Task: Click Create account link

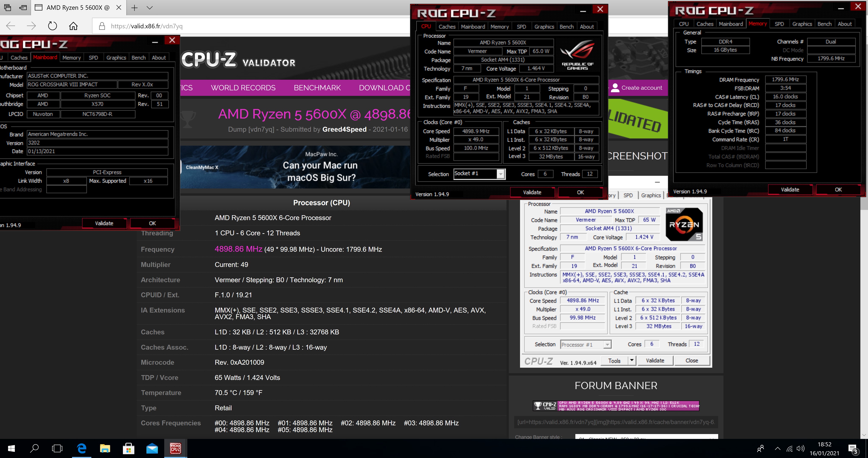Action: [641, 88]
